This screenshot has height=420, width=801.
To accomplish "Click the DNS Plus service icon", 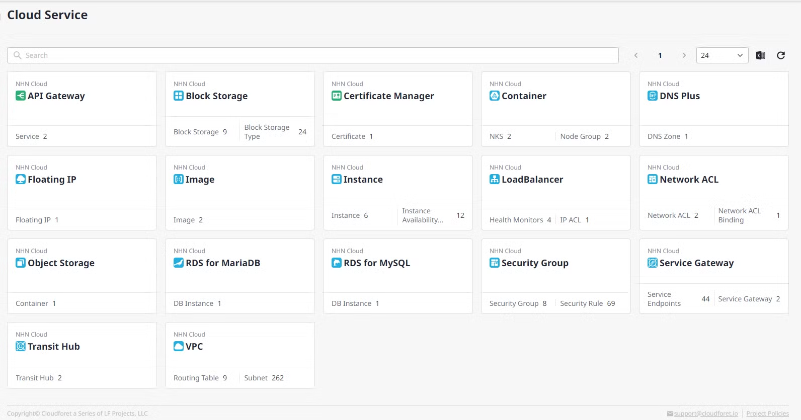I will click(652, 96).
